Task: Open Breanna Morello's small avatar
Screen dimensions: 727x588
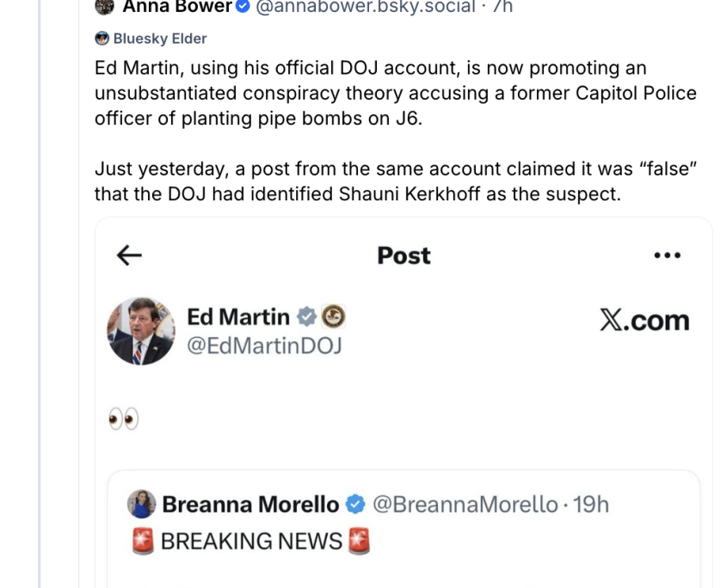Action: pos(142,504)
